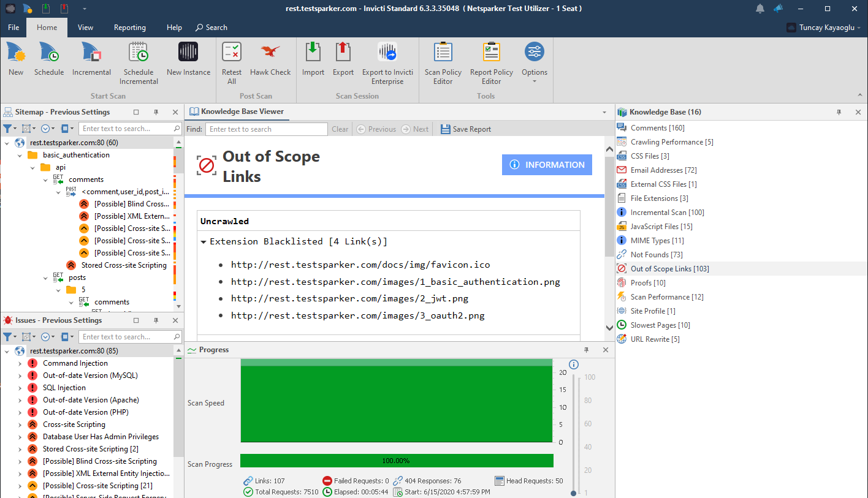Image resolution: width=868 pixels, height=498 pixels.
Task: Launch an Incremental scan
Action: [x=91, y=59]
